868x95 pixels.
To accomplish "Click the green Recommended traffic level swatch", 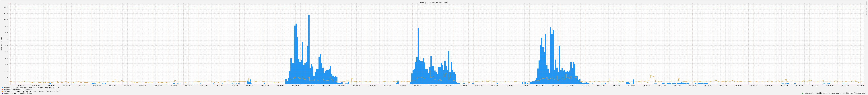I will [x=803, y=93].
